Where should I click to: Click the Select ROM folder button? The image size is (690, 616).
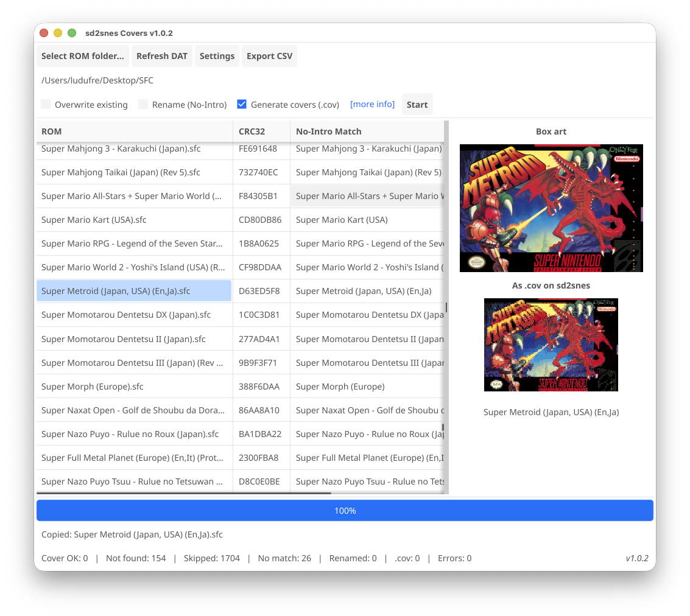[x=83, y=56]
